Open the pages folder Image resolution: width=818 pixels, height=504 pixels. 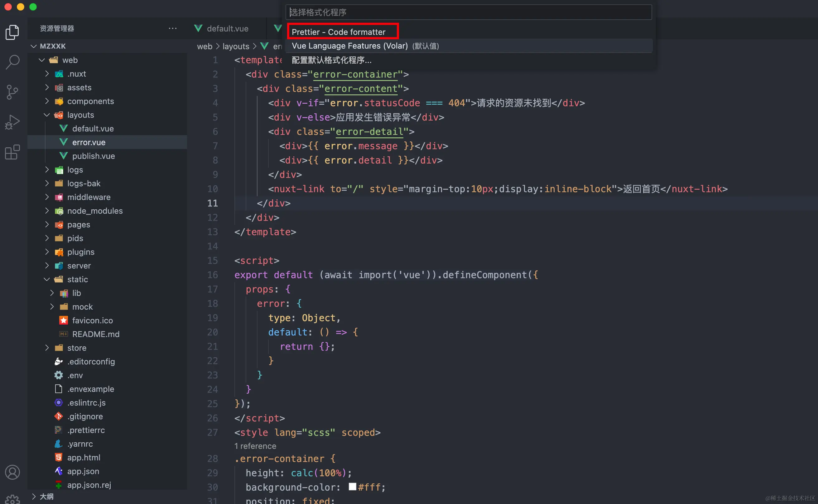107,224
